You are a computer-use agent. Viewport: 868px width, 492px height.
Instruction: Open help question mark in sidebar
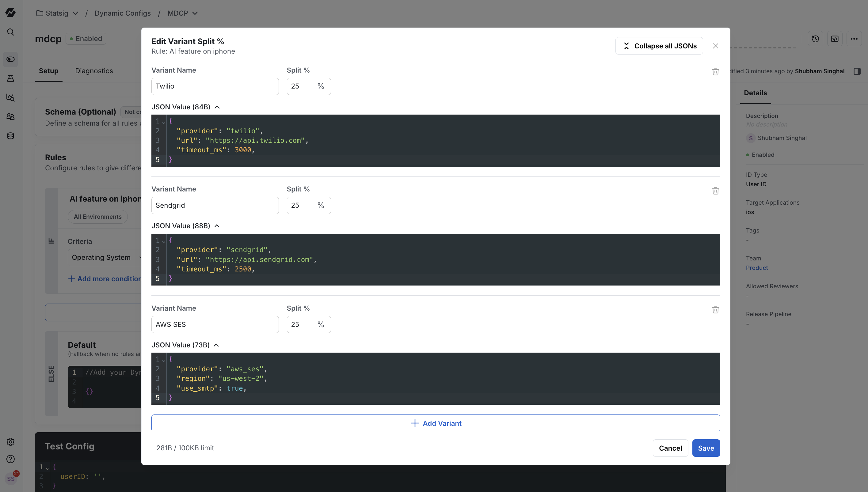tap(10, 459)
